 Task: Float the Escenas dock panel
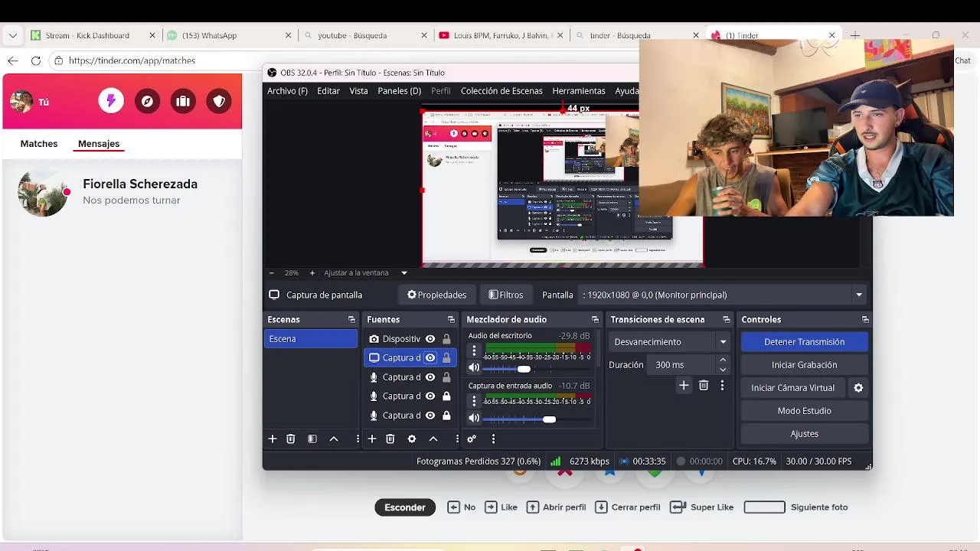[351, 320]
